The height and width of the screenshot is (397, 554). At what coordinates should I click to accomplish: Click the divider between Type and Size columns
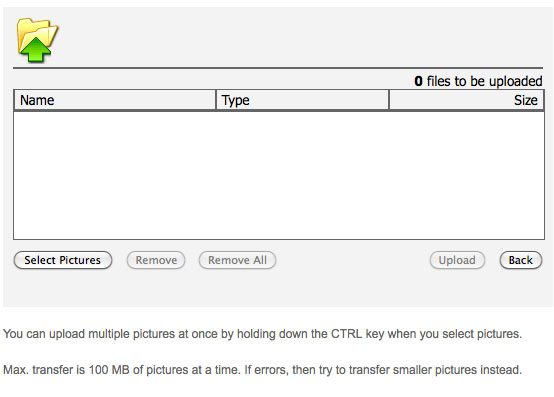tap(389, 100)
